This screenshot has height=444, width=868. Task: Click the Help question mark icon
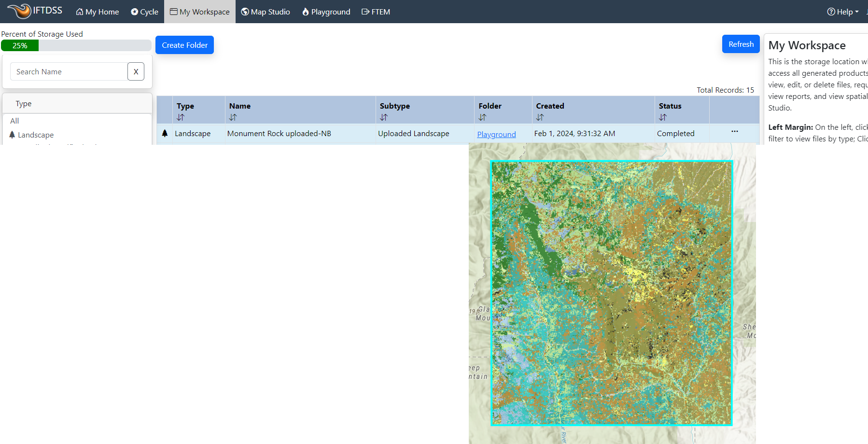pyautogui.click(x=831, y=12)
